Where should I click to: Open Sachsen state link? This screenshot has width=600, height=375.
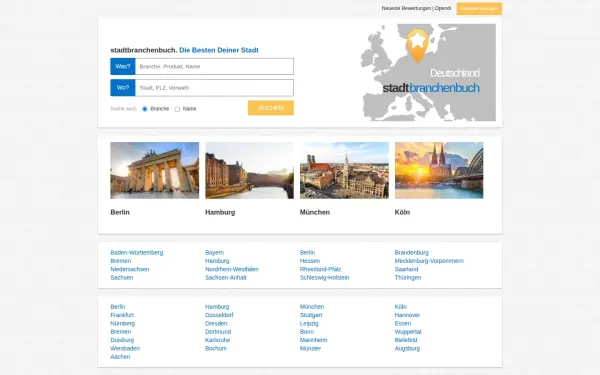pos(122,278)
